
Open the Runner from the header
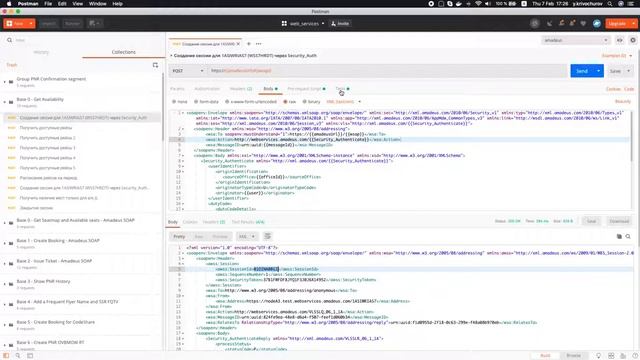72,24
